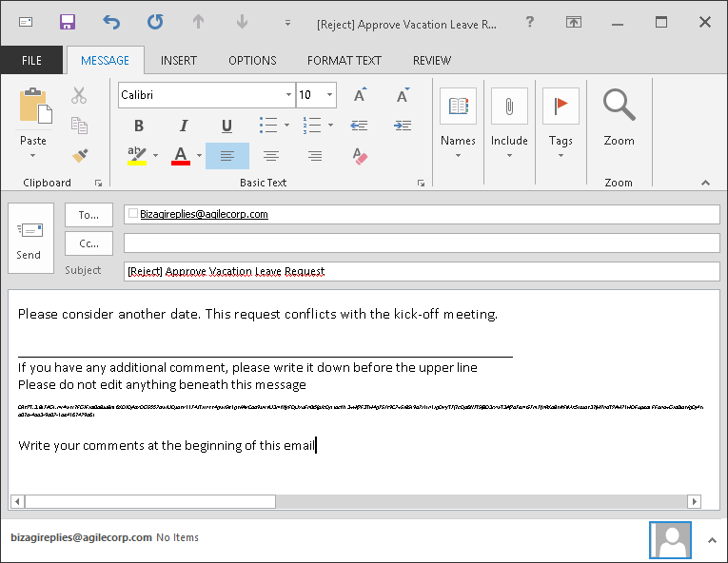Switch to the INSERT tab
This screenshot has width=728, height=563.
click(x=179, y=60)
